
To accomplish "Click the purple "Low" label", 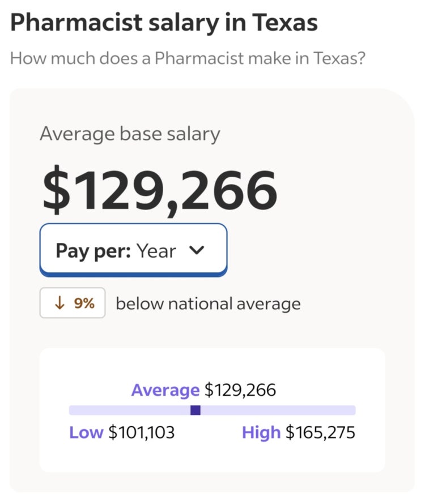I will pos(86,433).
